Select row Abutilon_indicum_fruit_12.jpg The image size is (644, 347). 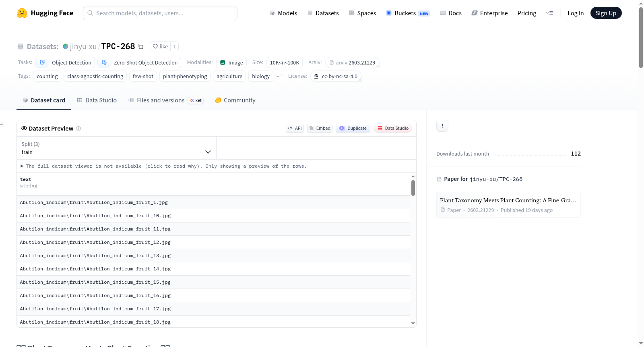tap(213, 242)
